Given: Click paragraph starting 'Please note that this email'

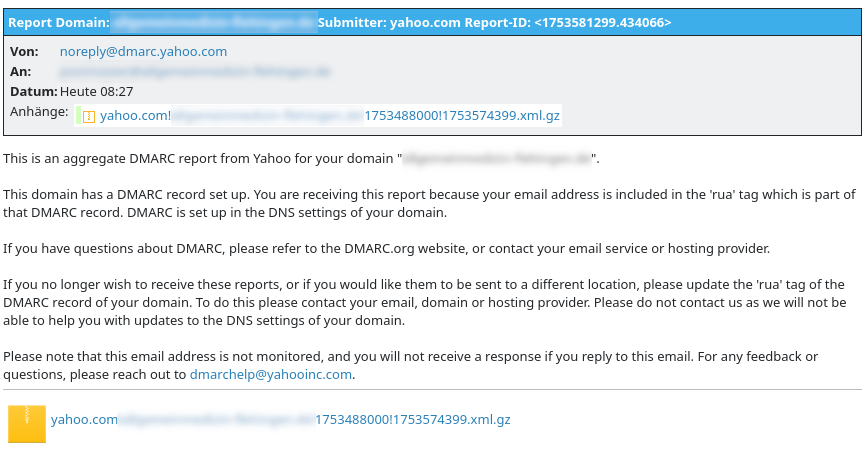Looking at the screenshot, I should point(410,365).
